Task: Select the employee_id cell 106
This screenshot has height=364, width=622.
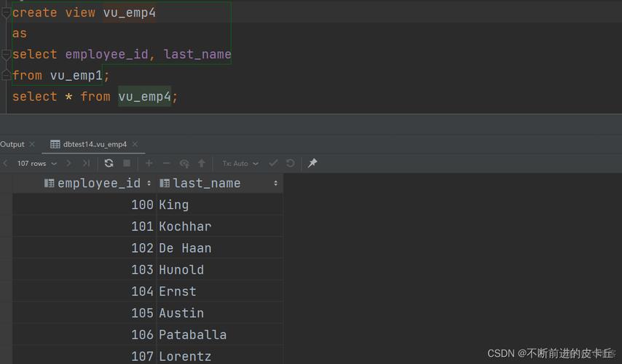Action: [84, 335]
